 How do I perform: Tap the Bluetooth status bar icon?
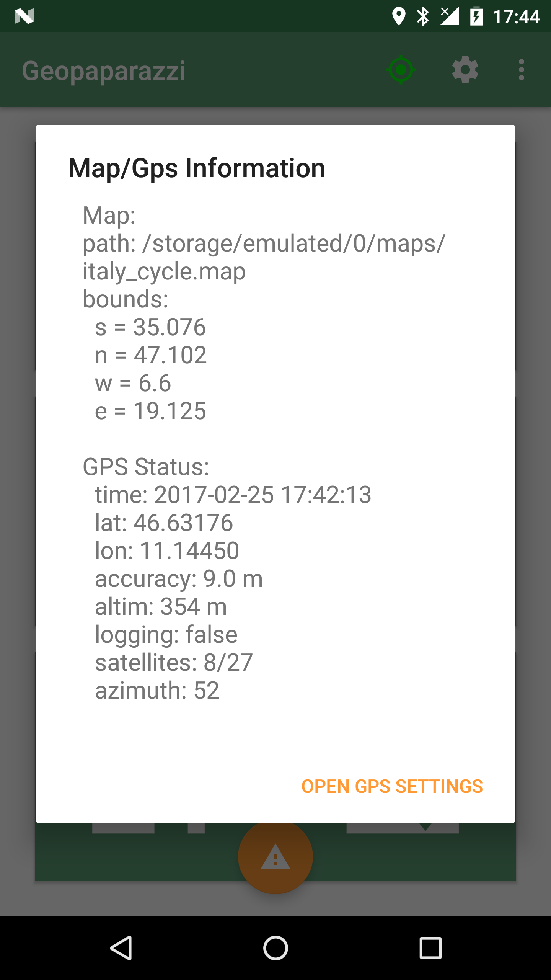(x=423, y=16)
